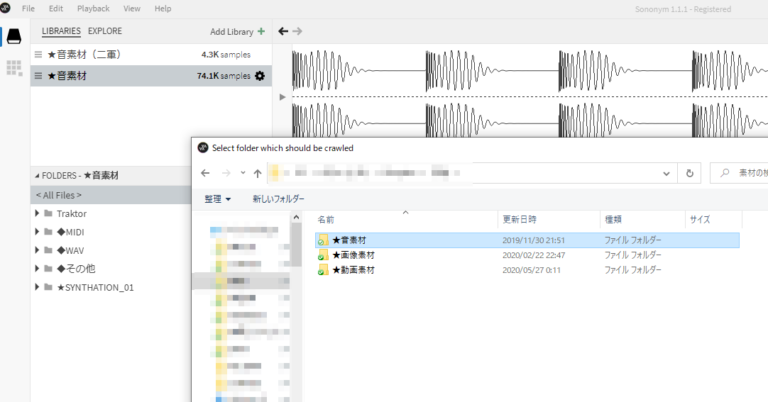Select the ◆その他 folder name
Screen dimensions: 768x402
pos(76,269)
